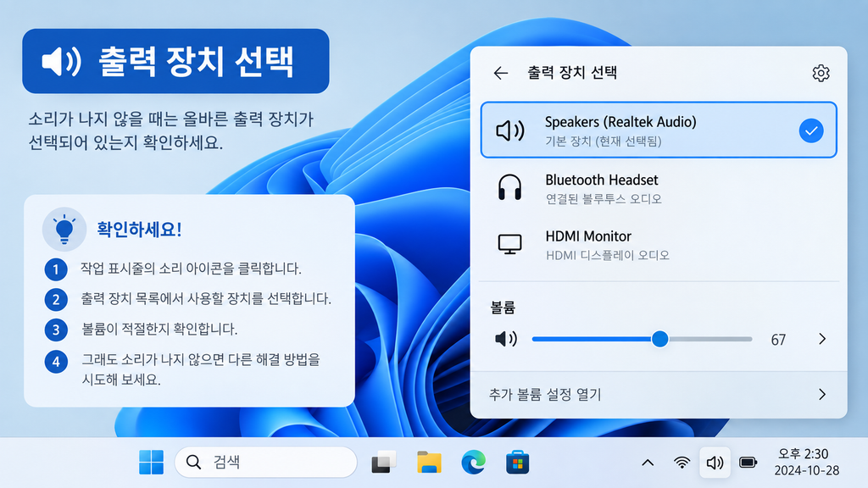The width and height of the screenshot is (868, 488).
Task: Open the clock showing 오후 2:30
Action: (803, 454)
